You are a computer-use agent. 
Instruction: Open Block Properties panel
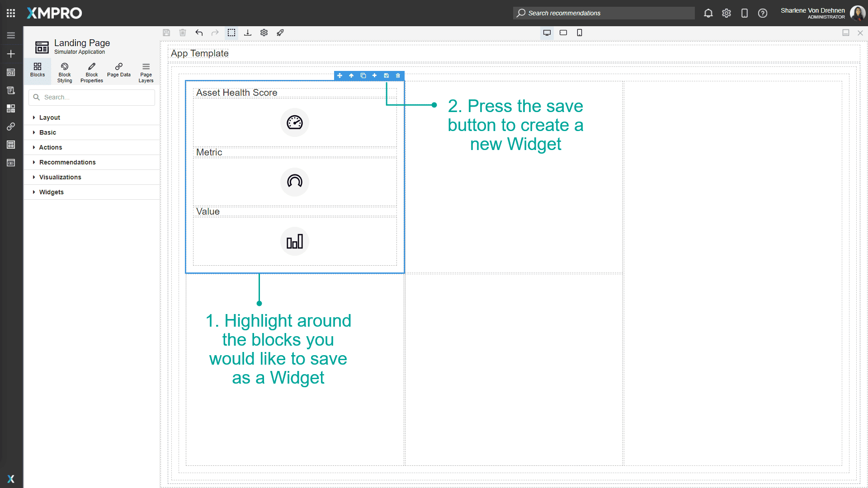tap(91, 72)
